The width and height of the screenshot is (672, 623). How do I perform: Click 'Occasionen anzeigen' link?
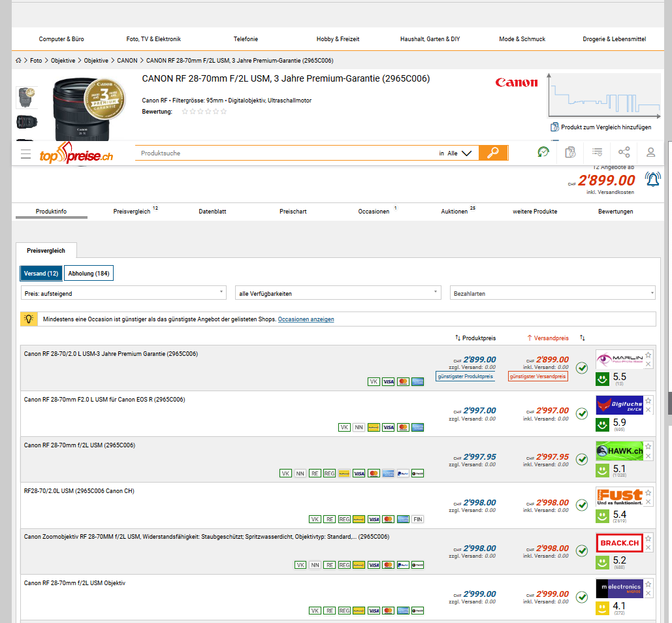pyautogui.click(x=306, y=319)
